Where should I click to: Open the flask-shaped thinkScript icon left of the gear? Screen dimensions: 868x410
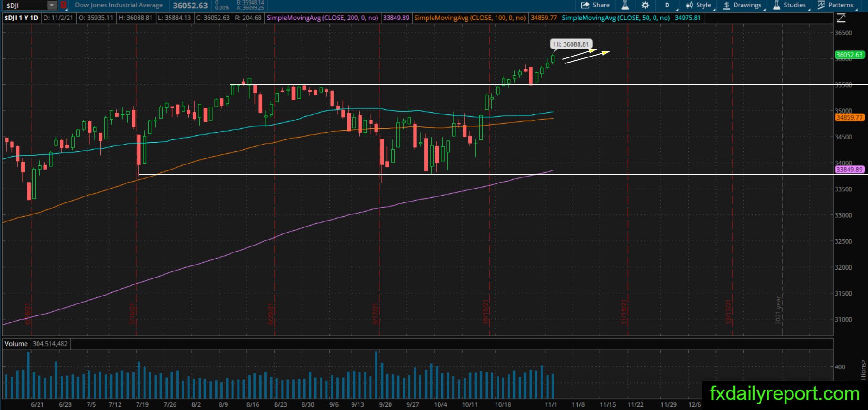625,5
